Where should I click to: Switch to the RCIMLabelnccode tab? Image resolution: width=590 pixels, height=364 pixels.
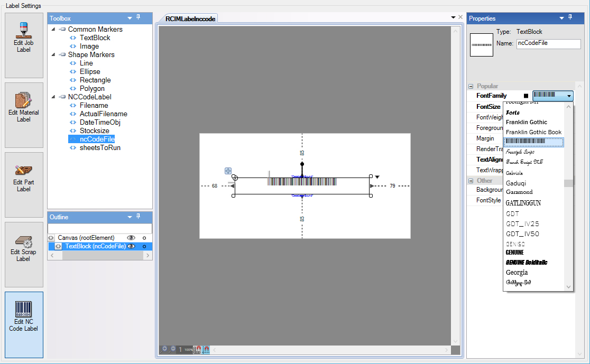(x=190, y=18)
